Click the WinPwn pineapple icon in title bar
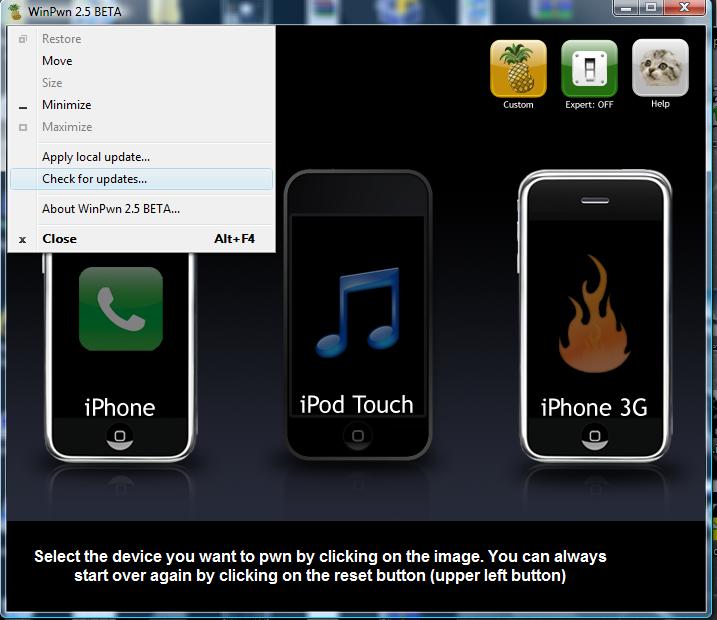The width and height of the screenshot is (717, 620). 14,11
